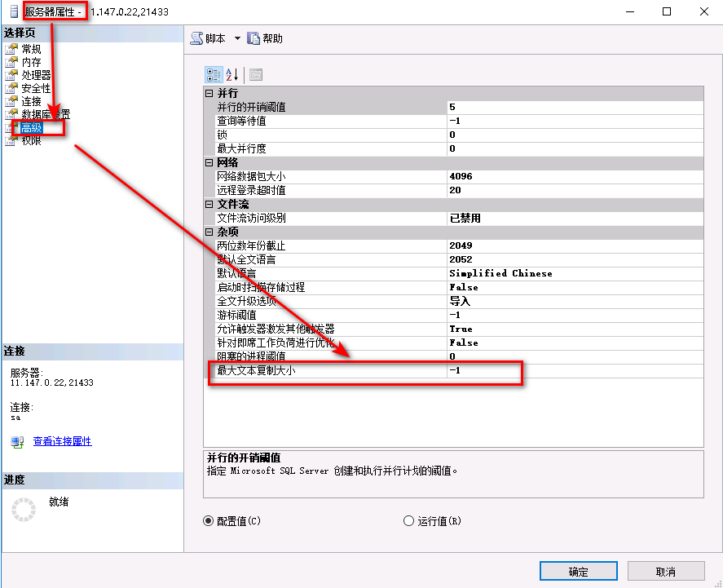Open the 帮助 help icon
Viewport: 723px width, 588px height.
[x=253, y=38]
